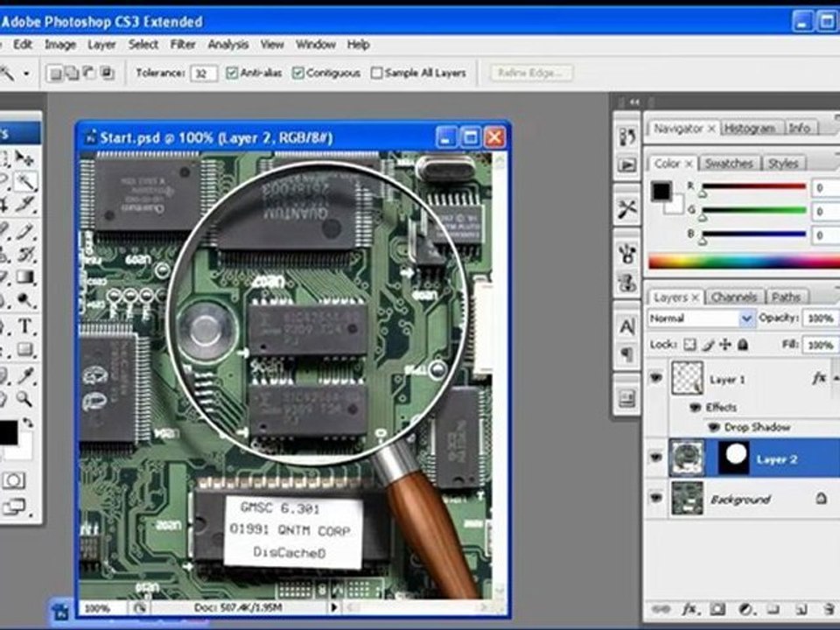This screenshot has height=630, width=840.
Task: Select the Zoom tool in toolbox
Action: pos(24,398)
